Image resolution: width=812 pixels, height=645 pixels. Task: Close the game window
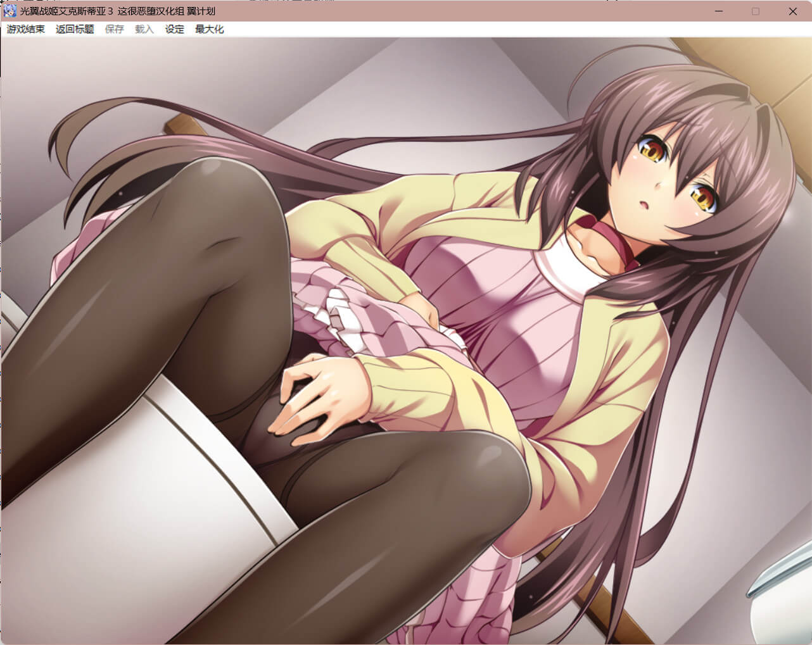[x=792, y=11]
